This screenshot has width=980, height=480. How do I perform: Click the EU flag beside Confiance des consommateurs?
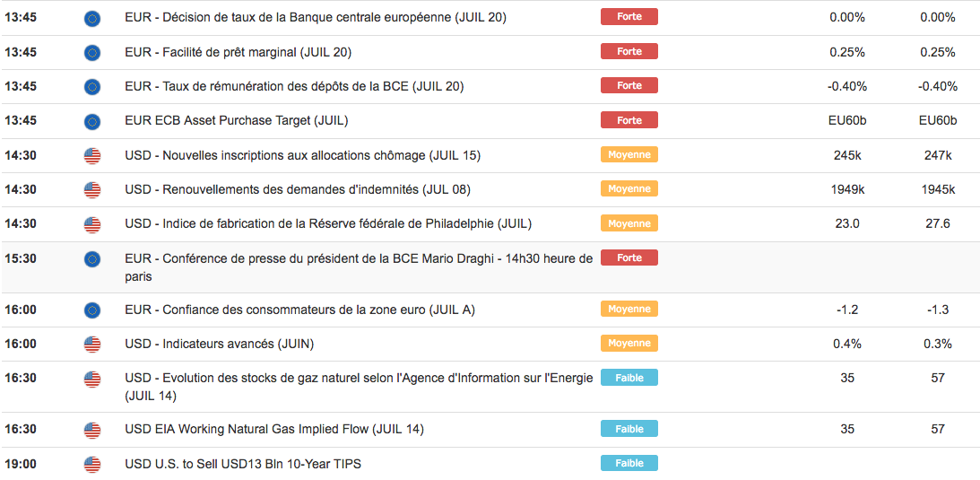92,310
